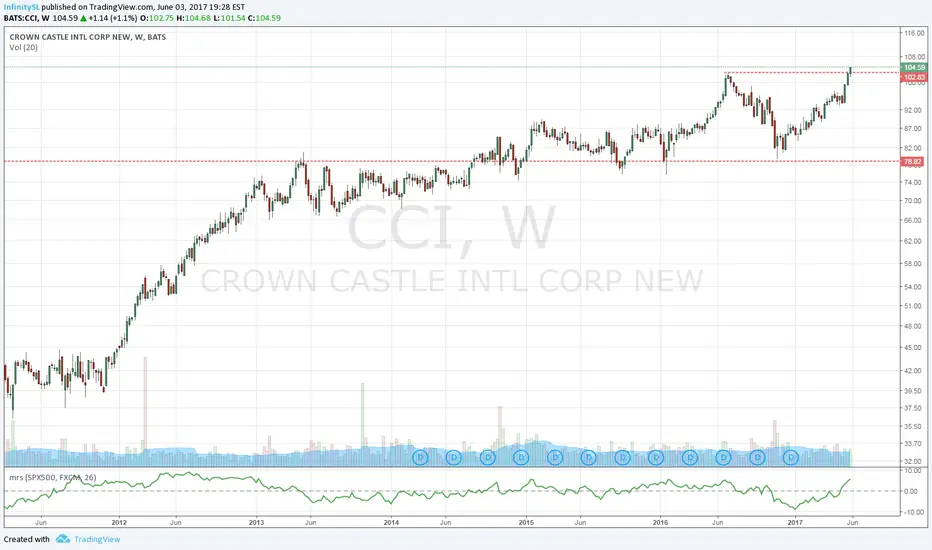Click the 62.00 price axis label
Image resolution: width=932 pixels, height=550 pixels.
[913, 241]
